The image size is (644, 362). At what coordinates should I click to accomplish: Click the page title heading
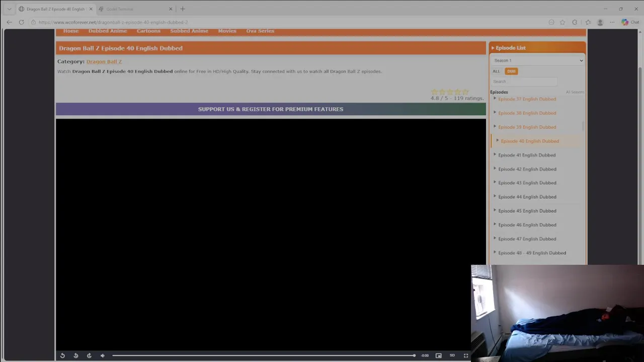click(121, 48)
